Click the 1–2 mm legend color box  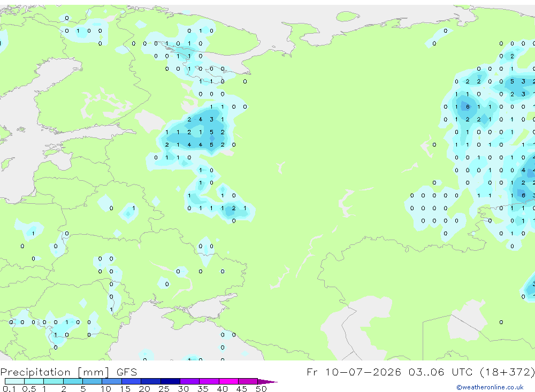pyautogui.click(x=53, y=381)
